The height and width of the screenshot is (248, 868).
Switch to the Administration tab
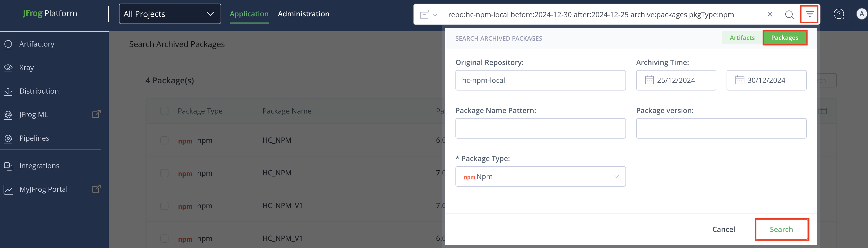tap(304, 14)
